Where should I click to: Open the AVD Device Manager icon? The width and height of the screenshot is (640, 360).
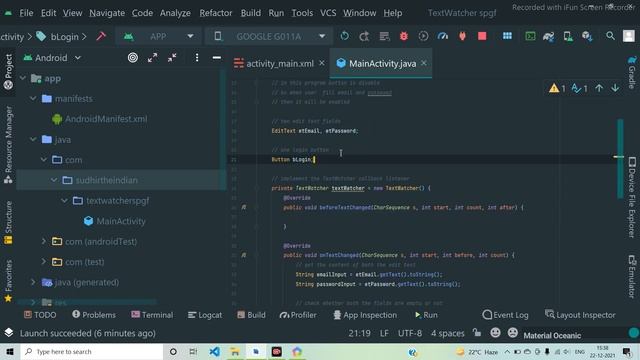tap(568, 36)
